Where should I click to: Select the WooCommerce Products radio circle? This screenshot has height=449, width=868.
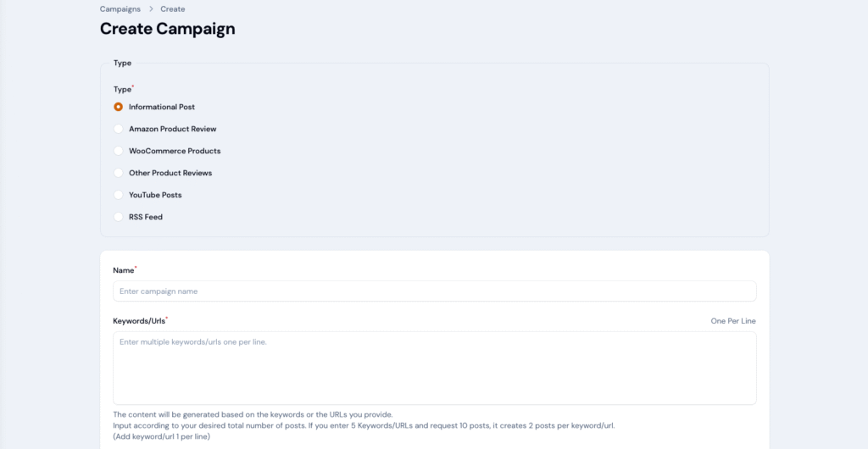coord(118,151)
